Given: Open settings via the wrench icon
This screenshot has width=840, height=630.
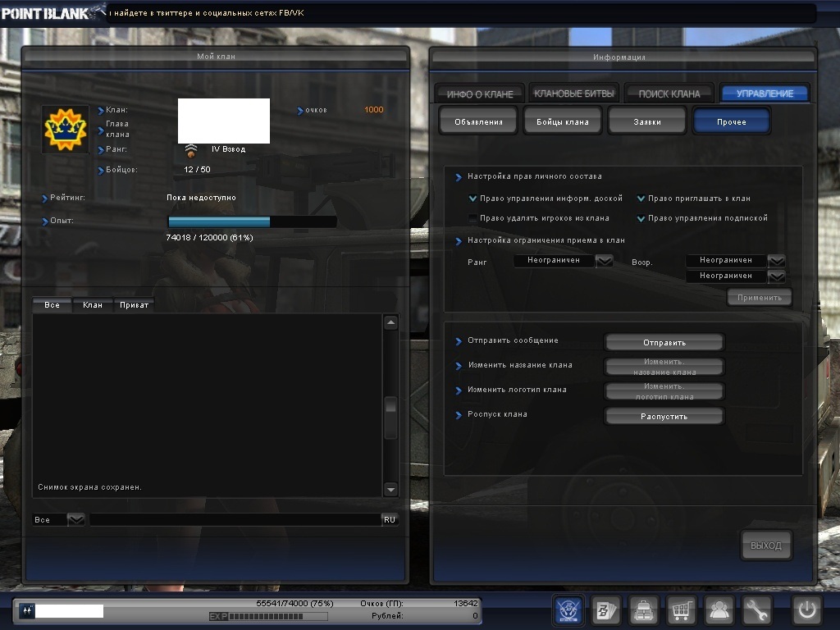Looking at the screenshot, I should tap(756, 610).
